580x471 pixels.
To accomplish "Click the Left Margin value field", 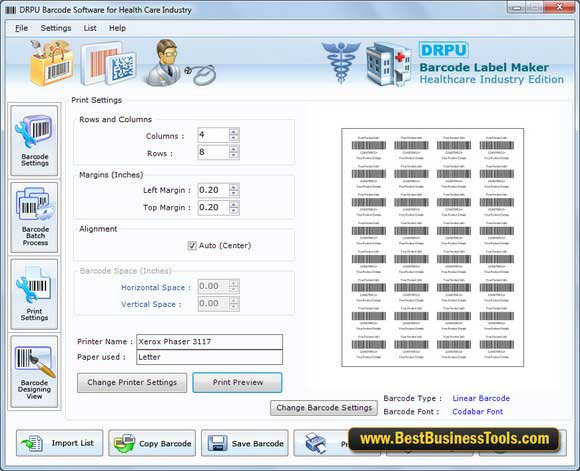I will tap(213, 190).
